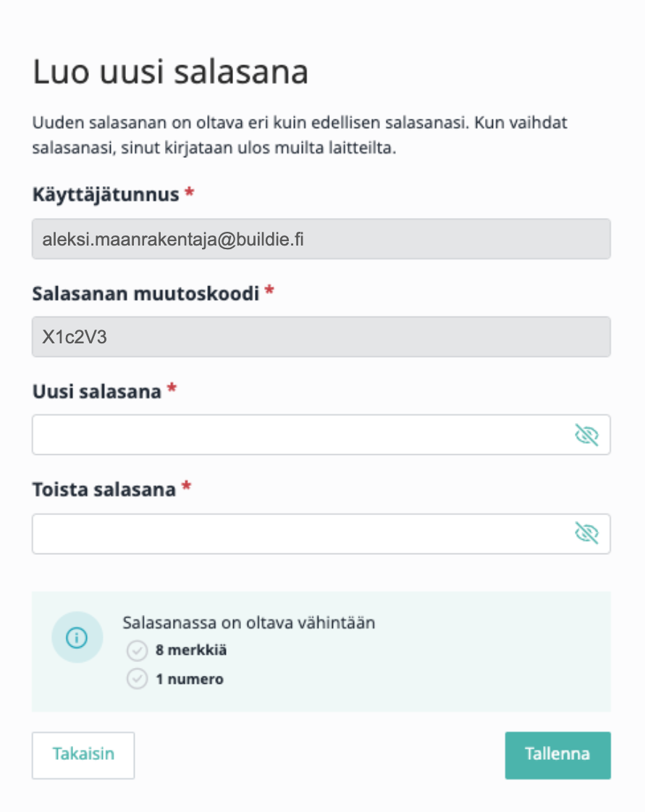Focus the Uusi salasana input field
The image size is (645, 812).
pos(321,435)
